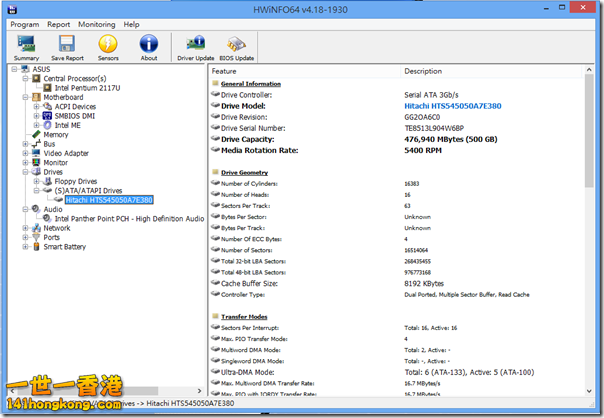The image size is (604, 418).
Task: Click the Number of Cylinders row
Action: [x=397, y=184]
